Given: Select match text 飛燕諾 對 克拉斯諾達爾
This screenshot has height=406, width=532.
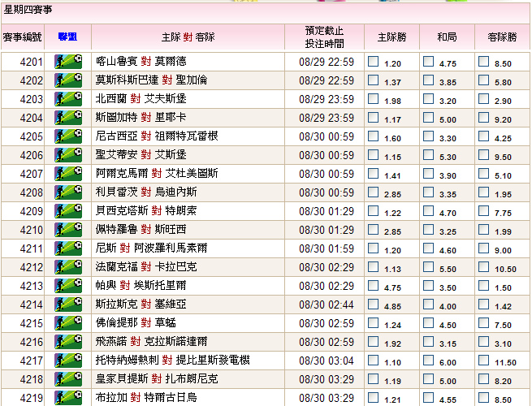Looking at the screenshot, I should click(x=151, y=341).
